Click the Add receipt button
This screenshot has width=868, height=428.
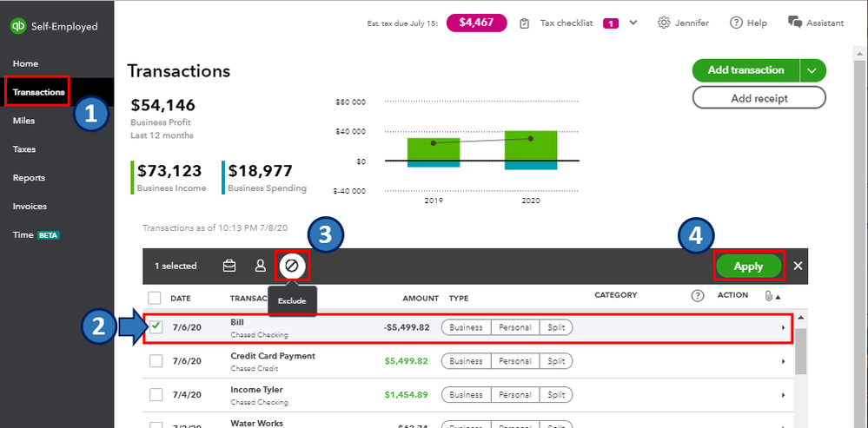coord(759,98)
